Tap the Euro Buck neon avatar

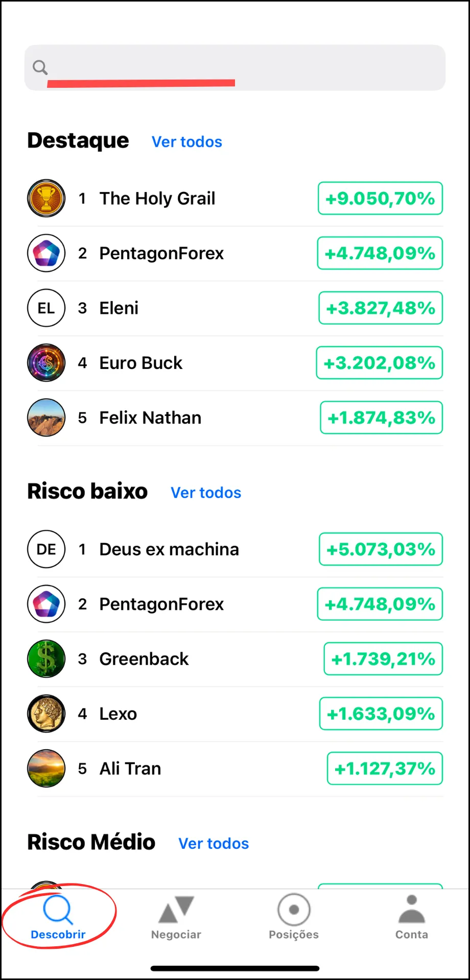pyautogui.click(x=46, y=363)
